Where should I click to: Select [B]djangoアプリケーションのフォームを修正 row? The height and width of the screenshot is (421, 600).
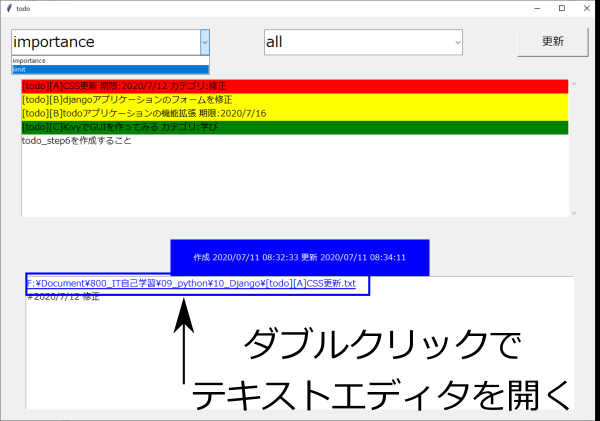point(295,100)
